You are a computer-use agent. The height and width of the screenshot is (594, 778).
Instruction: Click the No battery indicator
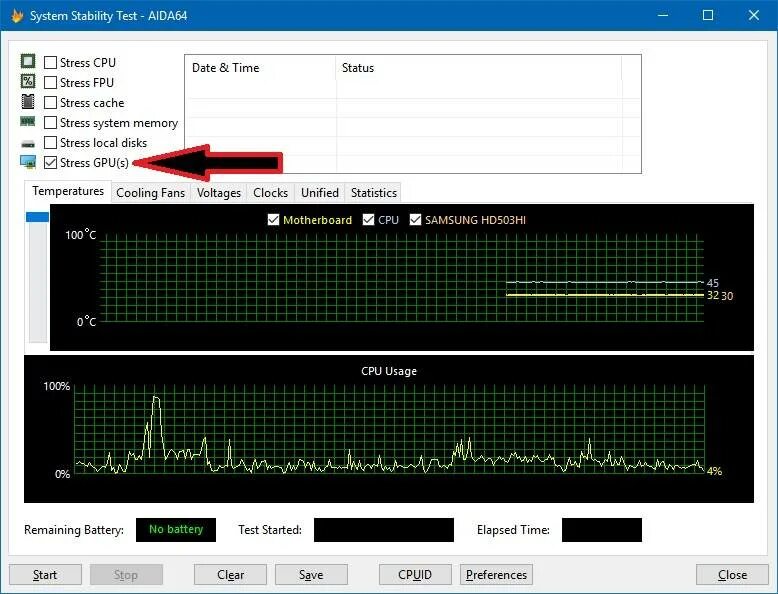click(176, 530)
